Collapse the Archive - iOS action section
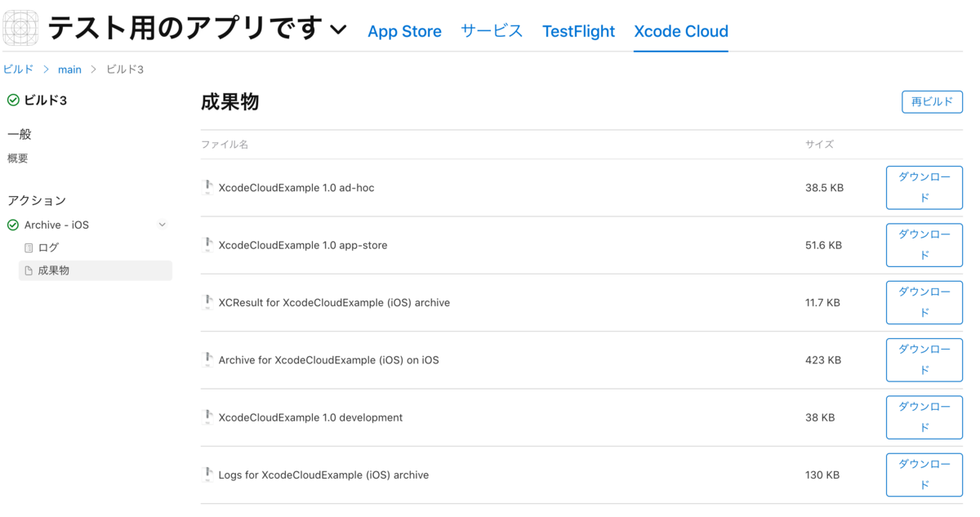 (162, 224)
